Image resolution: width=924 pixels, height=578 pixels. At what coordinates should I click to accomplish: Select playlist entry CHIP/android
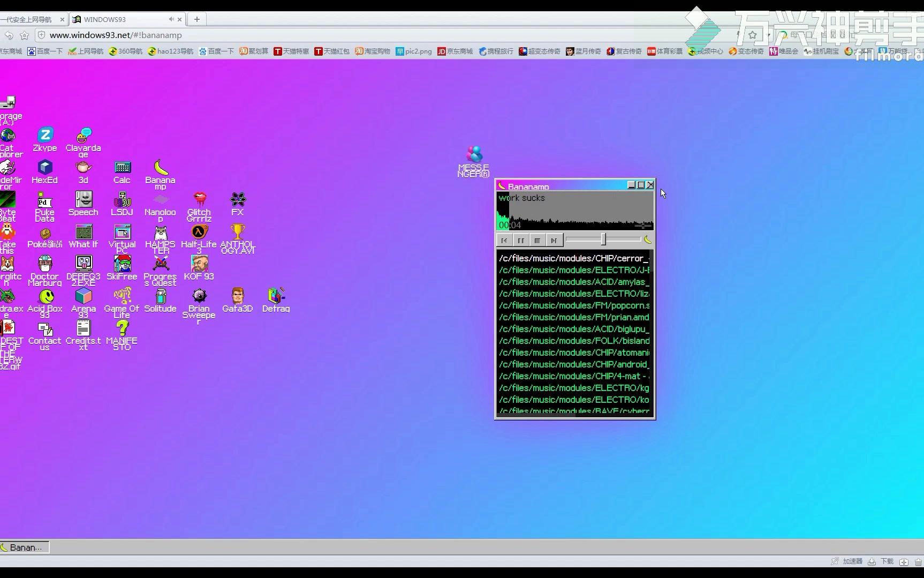[574, 364]
